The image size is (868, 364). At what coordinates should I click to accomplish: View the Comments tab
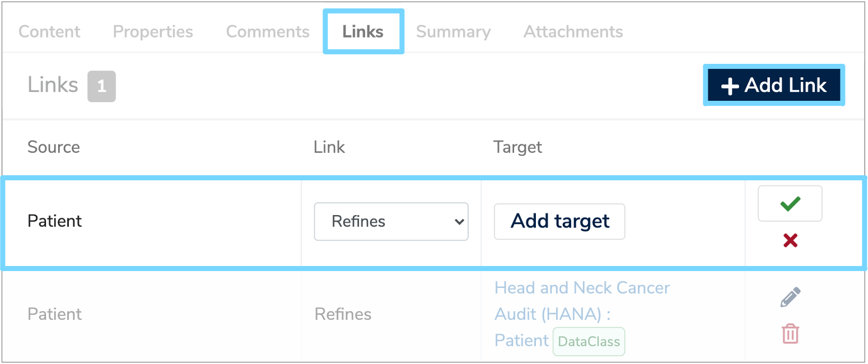tap(267, 32)
